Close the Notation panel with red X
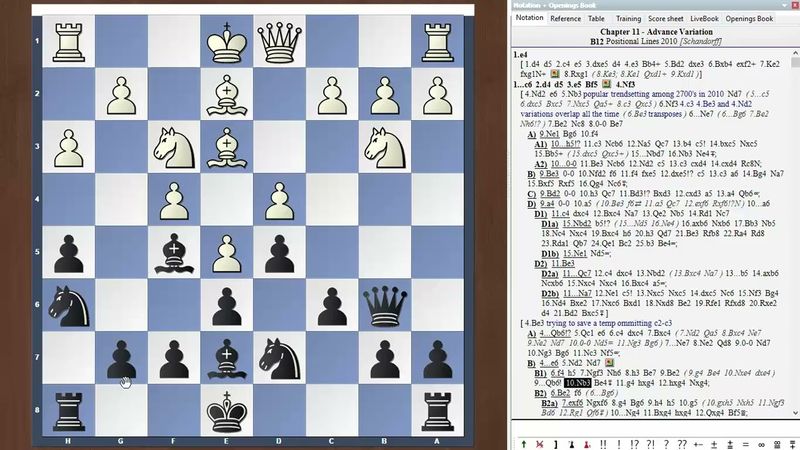 pos(793,5)
